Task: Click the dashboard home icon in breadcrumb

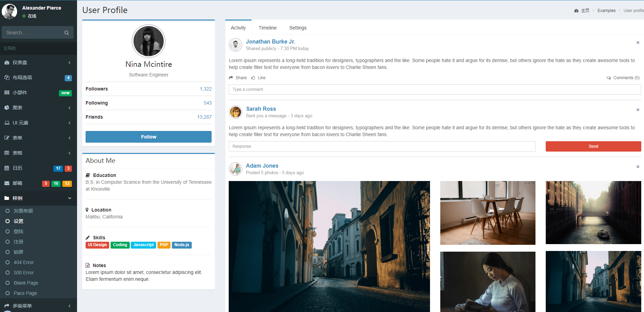Action: [576, 11]
